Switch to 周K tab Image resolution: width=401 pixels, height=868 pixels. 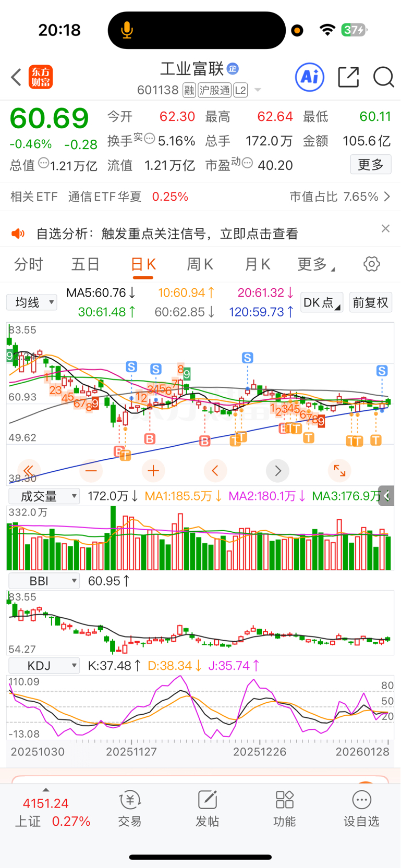pos(200,264)
